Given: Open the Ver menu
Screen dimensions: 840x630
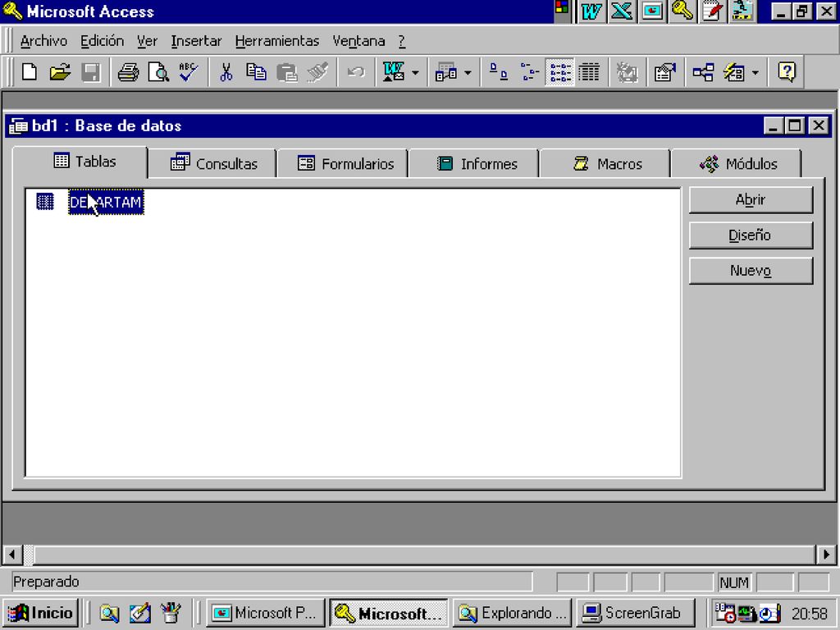Looking at the screenshot, I should (147, 41).
